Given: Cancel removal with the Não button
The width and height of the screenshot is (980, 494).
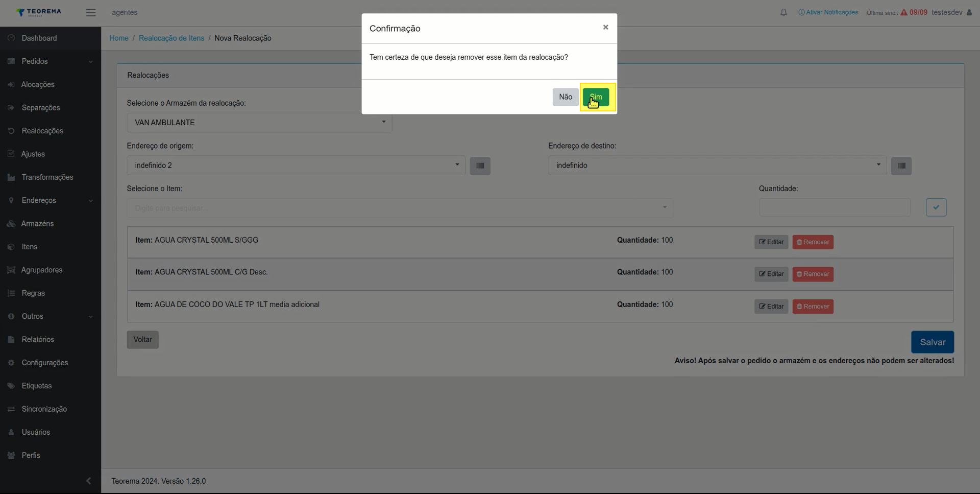Looking at the screenshot, I should (x=566, y=97).
